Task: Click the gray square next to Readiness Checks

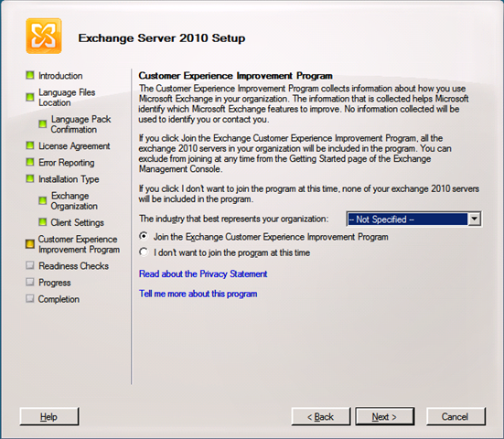Action: [30, 265]
